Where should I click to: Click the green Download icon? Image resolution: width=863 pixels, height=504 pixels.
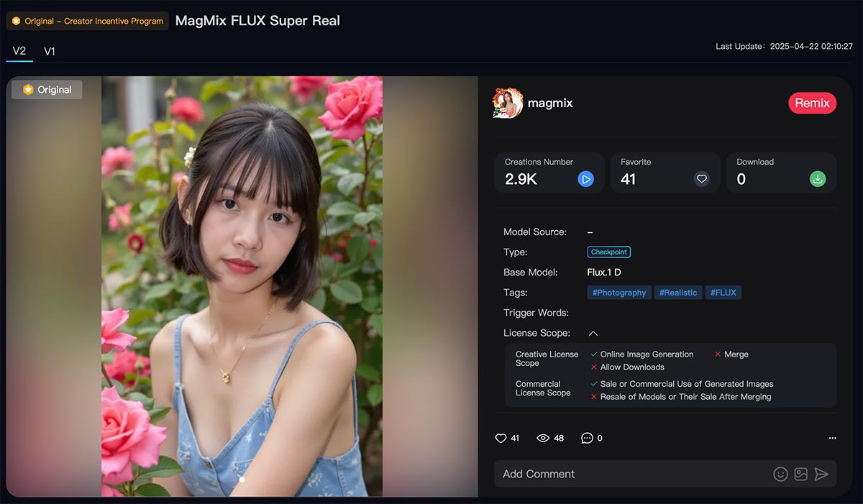[818, 179]
